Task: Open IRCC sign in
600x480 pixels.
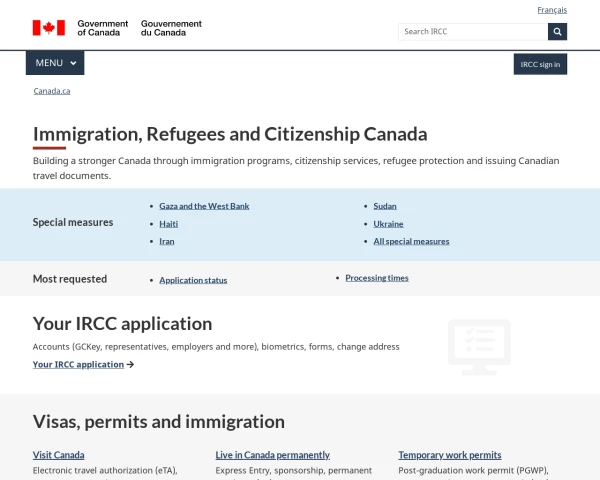Action: [540, 64]
